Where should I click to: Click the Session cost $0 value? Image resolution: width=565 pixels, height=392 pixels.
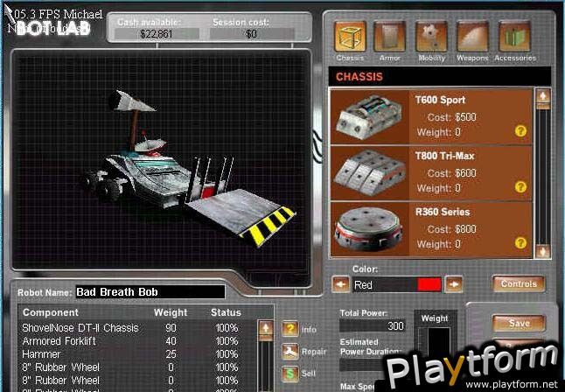[252, 34]
